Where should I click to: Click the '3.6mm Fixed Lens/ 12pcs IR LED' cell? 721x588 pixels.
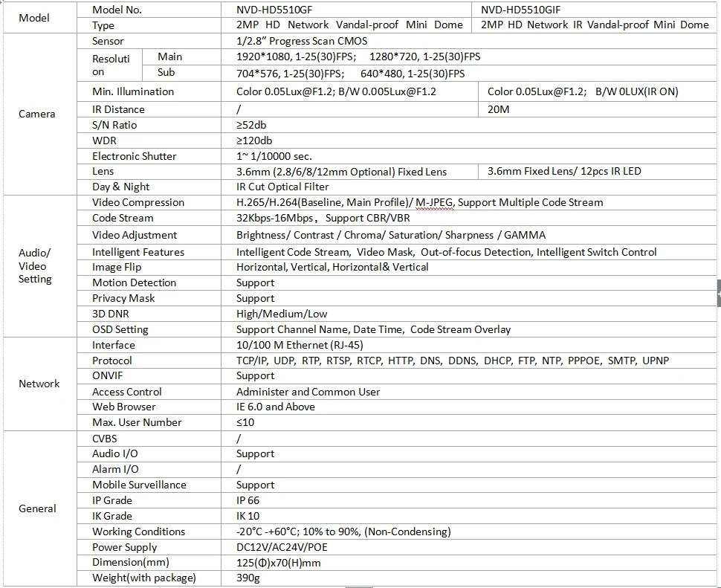click(564, 171)
